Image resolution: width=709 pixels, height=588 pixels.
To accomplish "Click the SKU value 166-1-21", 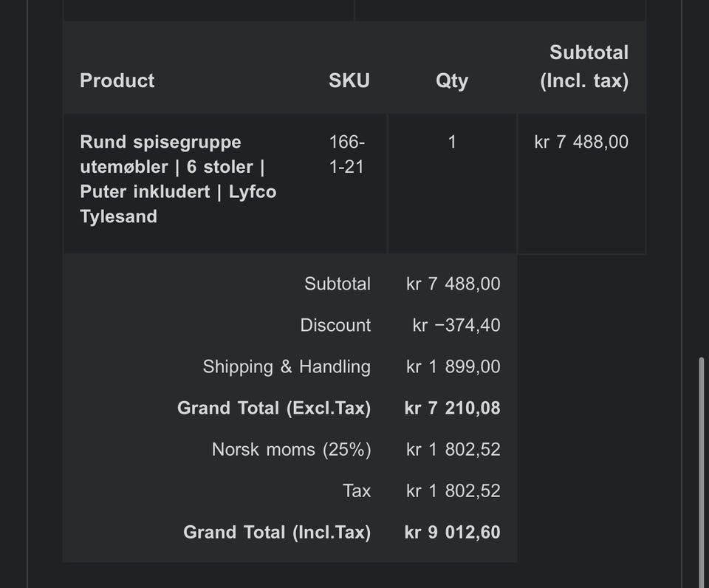I will 346,154.
